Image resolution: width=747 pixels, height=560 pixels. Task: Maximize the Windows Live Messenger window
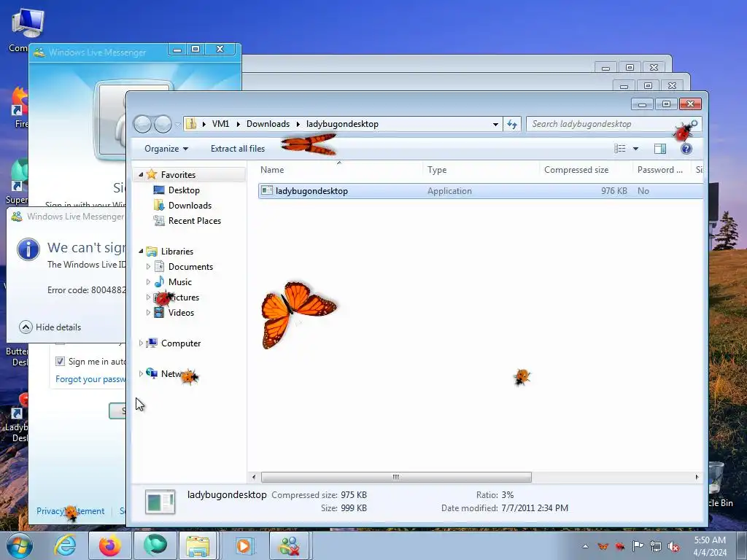point(196,50)
